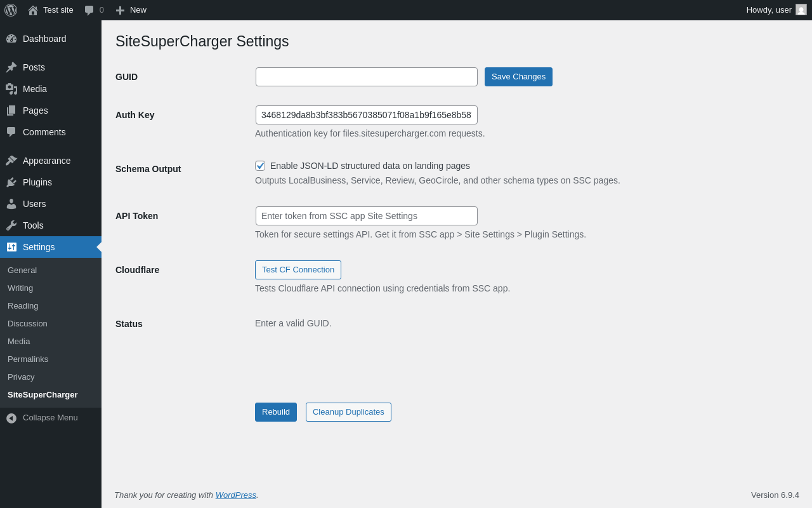812x508 pixels.
Task: Open the Plugins plug icon
Action: (x=11, y=182)
